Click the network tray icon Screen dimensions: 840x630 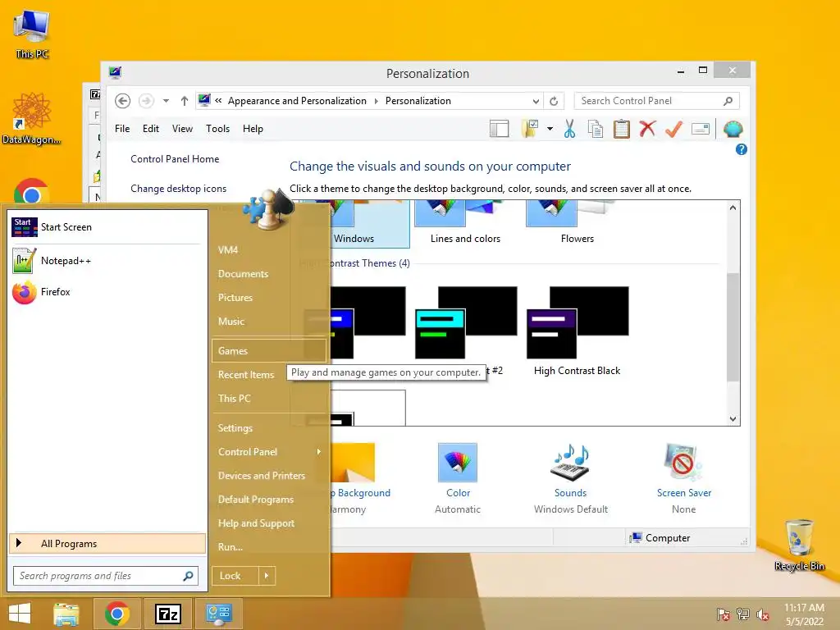click(743, 614)
